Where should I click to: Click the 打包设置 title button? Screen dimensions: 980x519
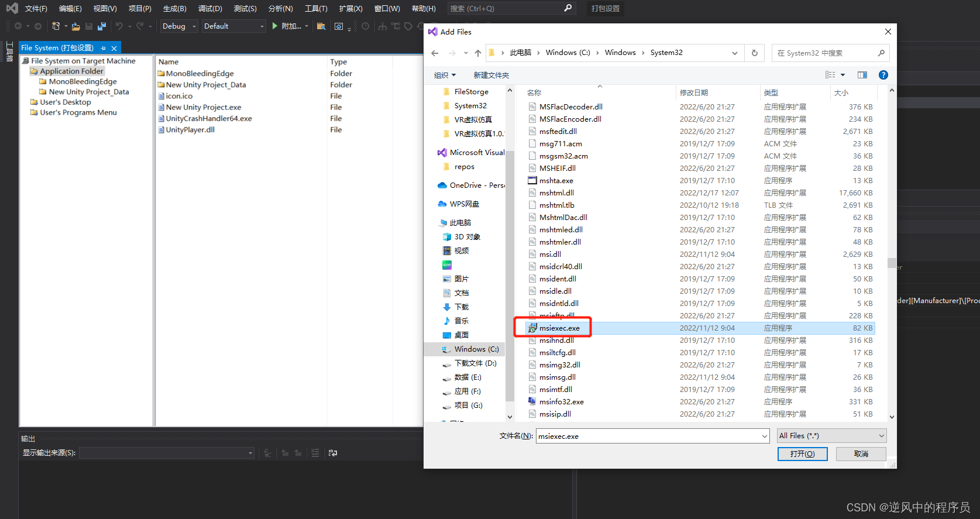point(605,8)
